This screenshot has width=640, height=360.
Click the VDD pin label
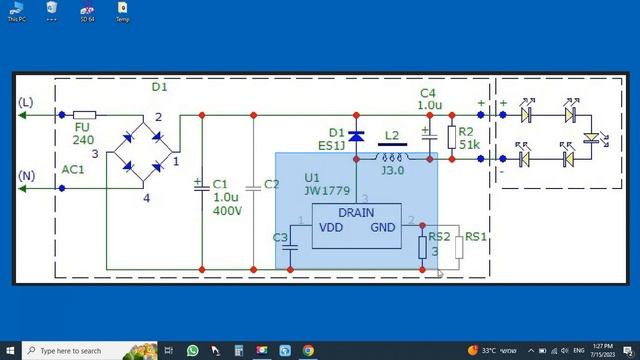(331, 227)
